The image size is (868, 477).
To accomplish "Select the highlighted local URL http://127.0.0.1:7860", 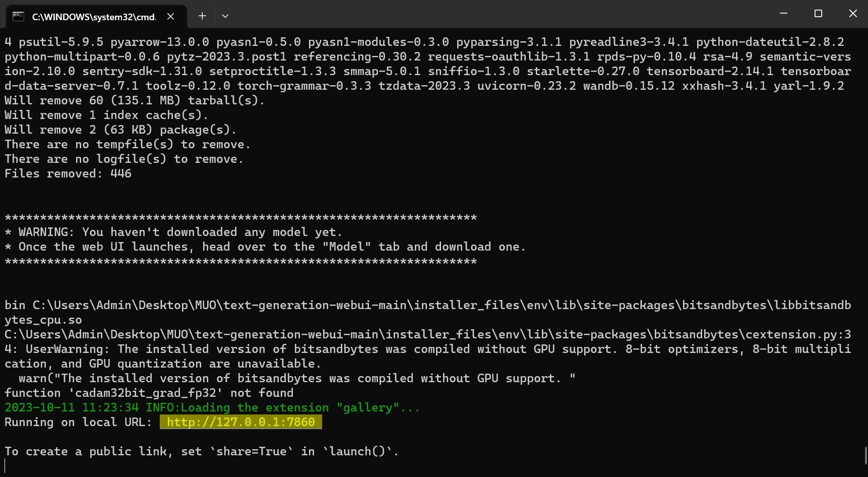I will pyautogui.click(x=241, y=423).
